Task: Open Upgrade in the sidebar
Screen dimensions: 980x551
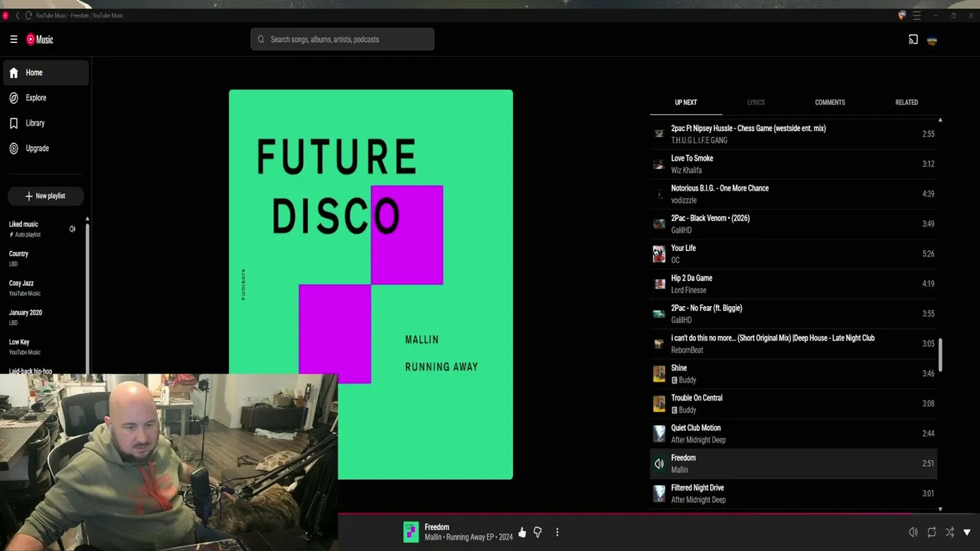Action: tap(44, 148)
